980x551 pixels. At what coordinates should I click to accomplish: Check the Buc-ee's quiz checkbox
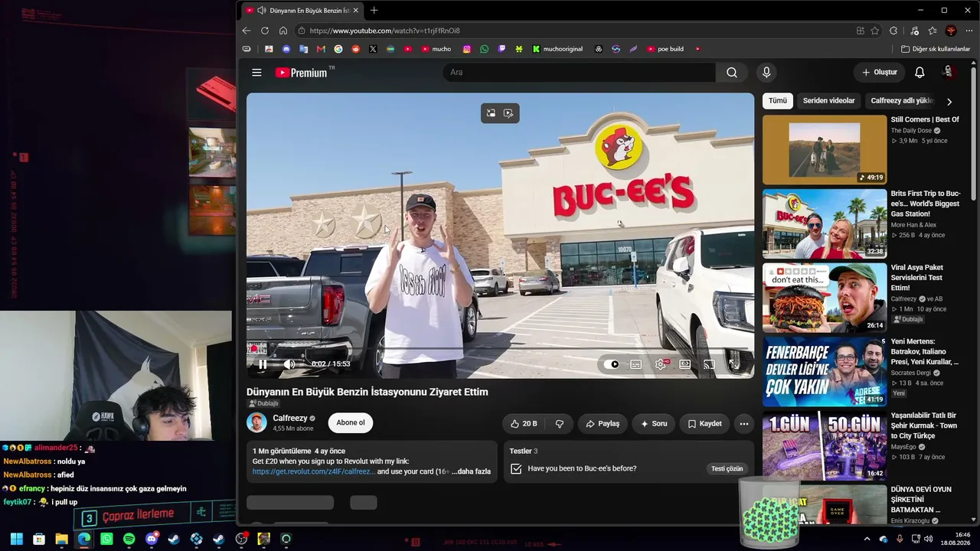(516, 468)
